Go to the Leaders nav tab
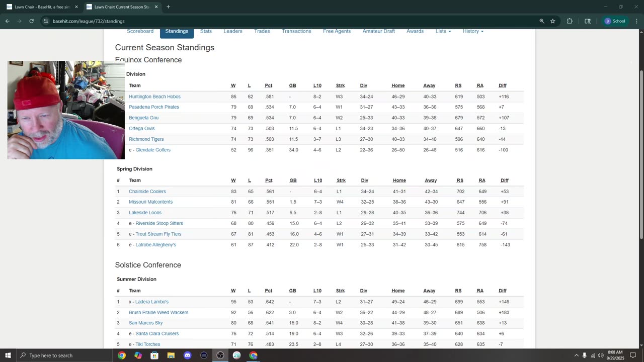 coord(233,31)
